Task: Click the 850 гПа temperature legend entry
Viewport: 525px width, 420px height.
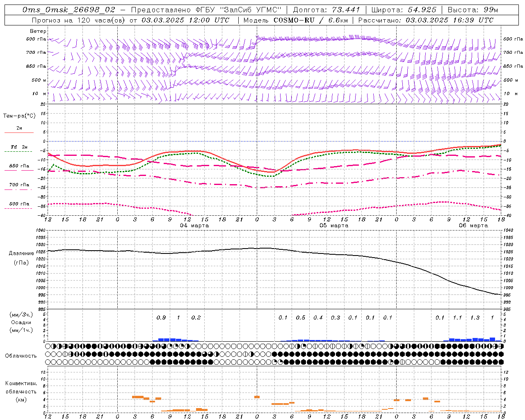Action: [x=19, y=166]
